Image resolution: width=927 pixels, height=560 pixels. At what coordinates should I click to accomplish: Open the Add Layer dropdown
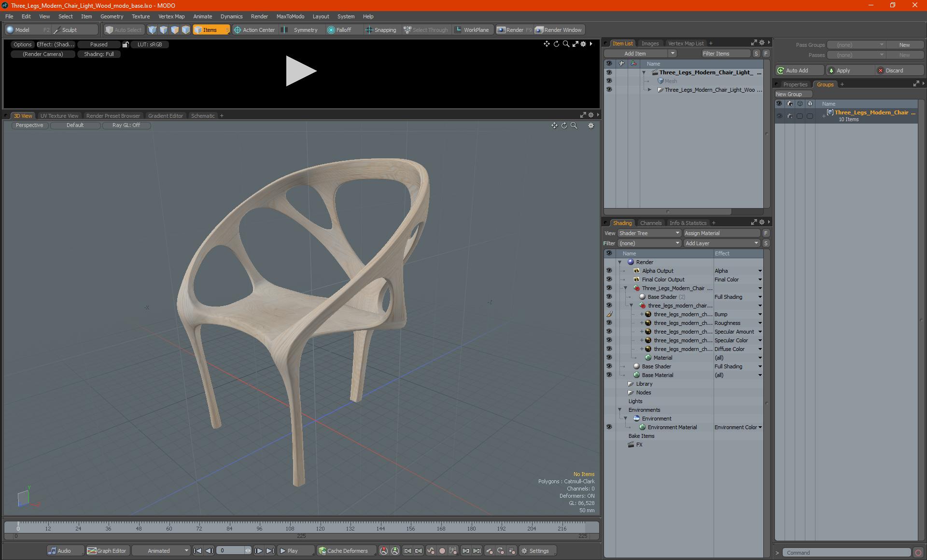(x=721, y=243)
